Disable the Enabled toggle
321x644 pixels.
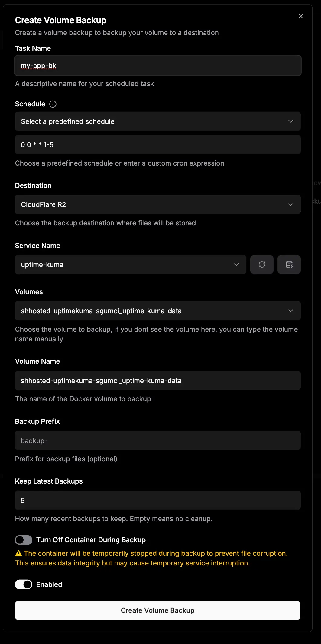[x=24, y=584]
